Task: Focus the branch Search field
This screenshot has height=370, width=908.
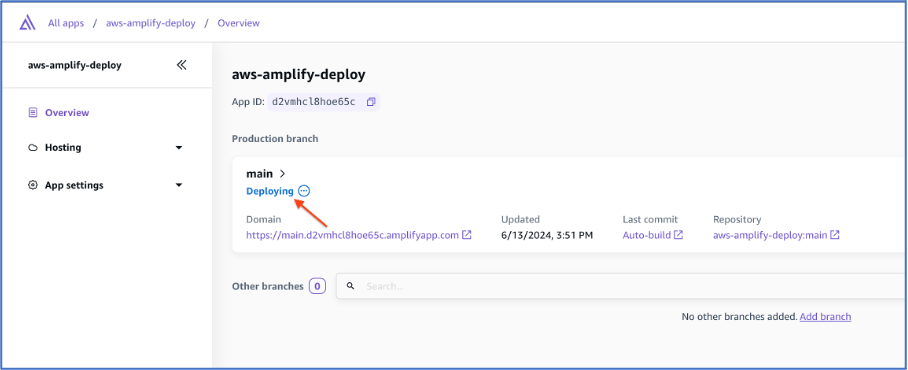Action: pos(621,286)
